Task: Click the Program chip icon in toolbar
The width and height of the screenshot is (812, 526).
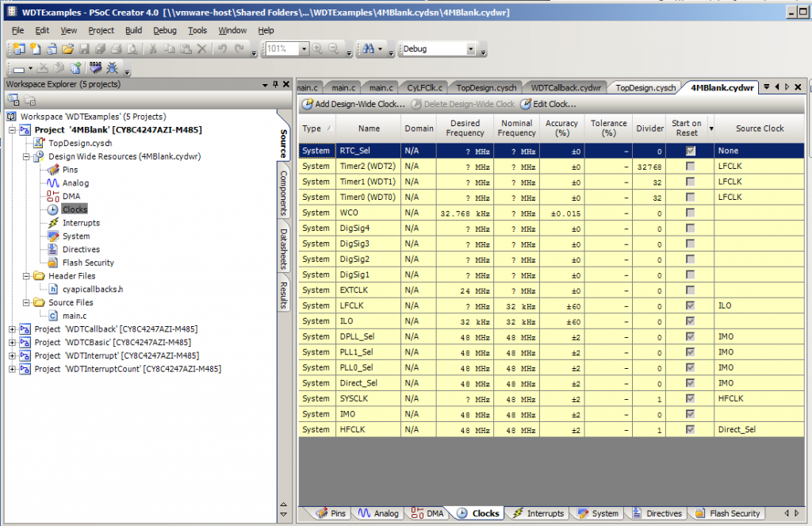Action: [x=96, y=68]
